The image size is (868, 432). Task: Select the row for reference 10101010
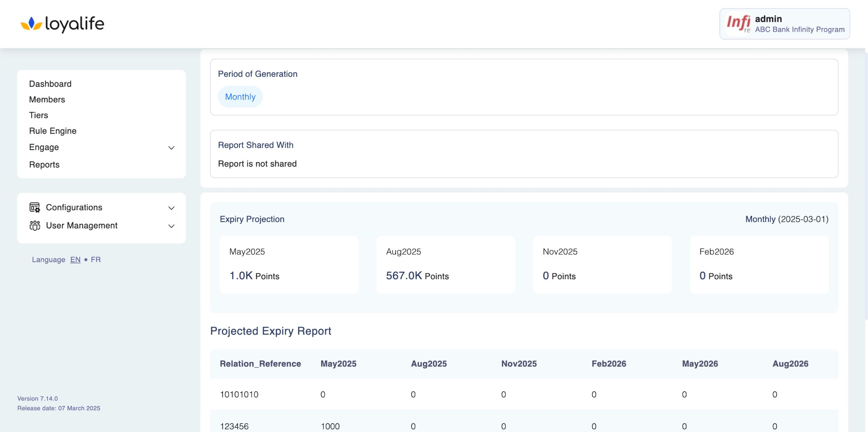[239, 395]
